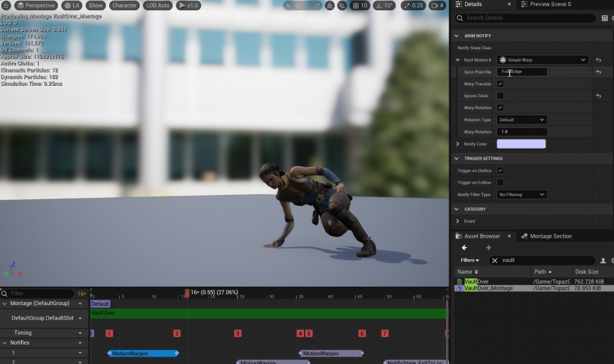Expand the Notify Color property
The image size is (614, 364).
(458, 144)
